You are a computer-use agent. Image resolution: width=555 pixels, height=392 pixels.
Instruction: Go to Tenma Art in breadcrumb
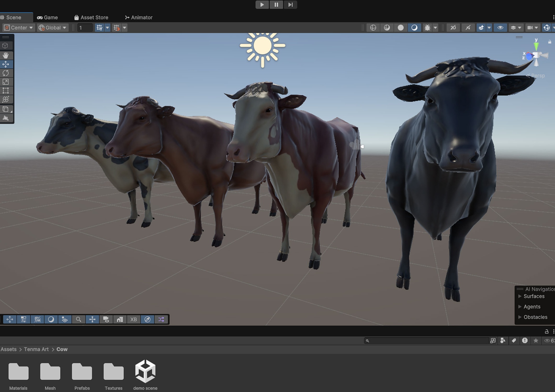[x=36, y=349]
